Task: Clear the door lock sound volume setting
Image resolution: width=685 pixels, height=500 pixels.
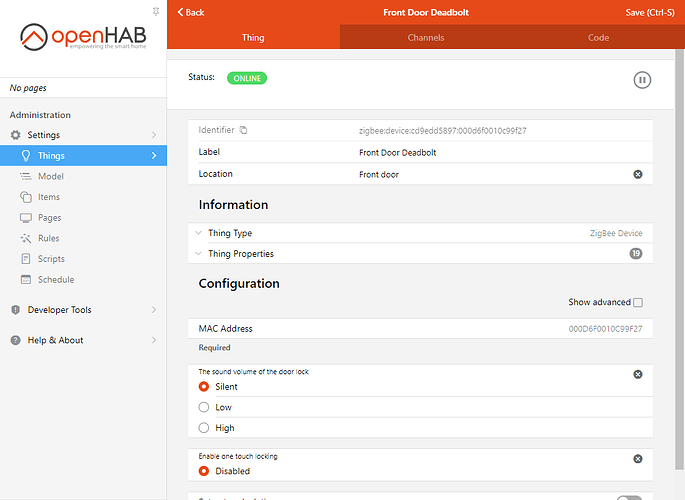Action: (x=637, y=374)
